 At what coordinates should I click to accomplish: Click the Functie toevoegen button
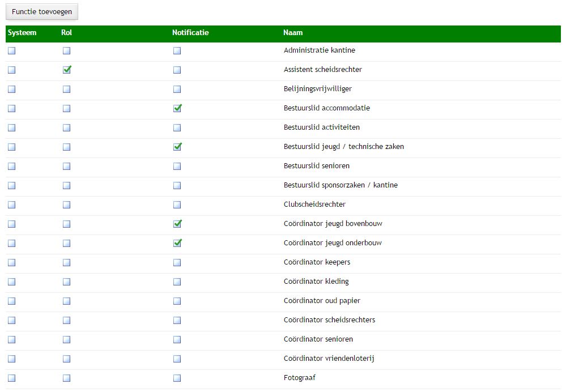point(42,12)
